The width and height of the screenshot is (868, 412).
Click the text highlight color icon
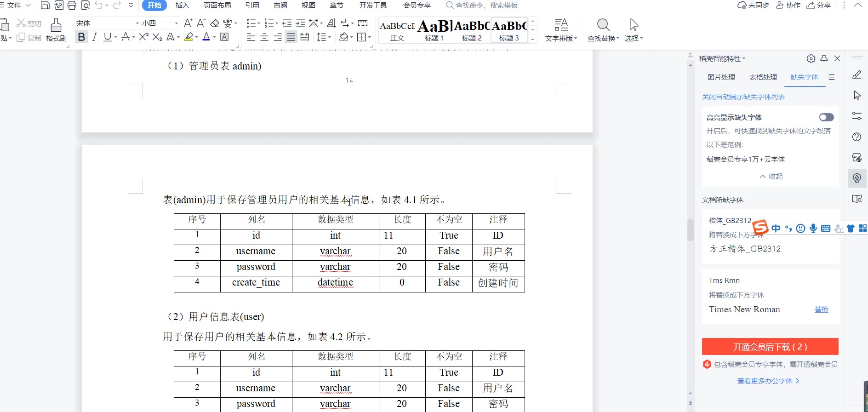coord(188,37)
